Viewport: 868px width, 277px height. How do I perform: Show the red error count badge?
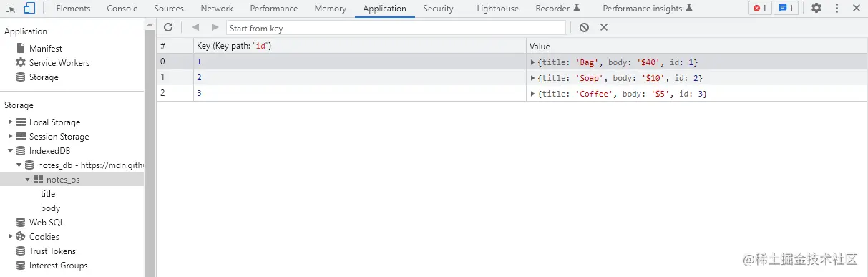[x=759, y=9]
